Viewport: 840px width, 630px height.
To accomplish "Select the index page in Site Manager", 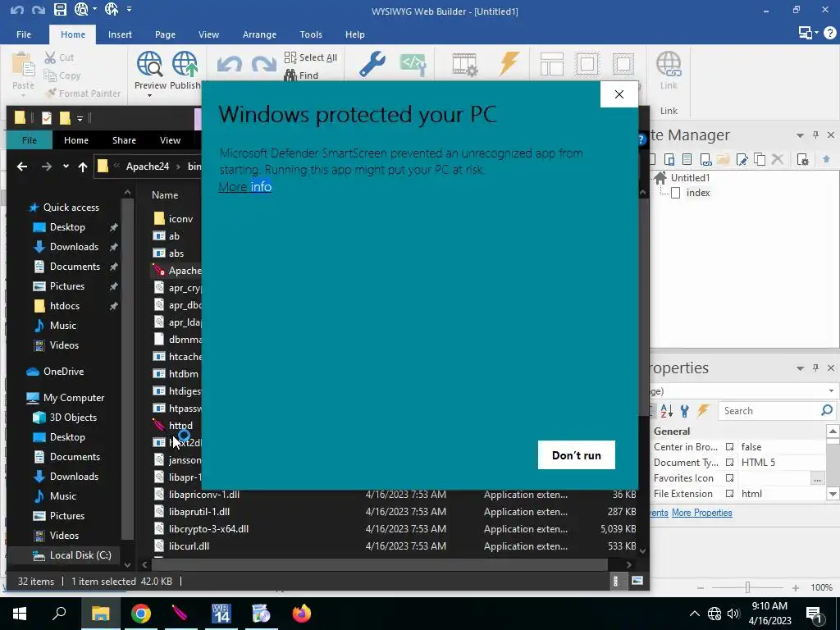I will [x=698, y=193].
